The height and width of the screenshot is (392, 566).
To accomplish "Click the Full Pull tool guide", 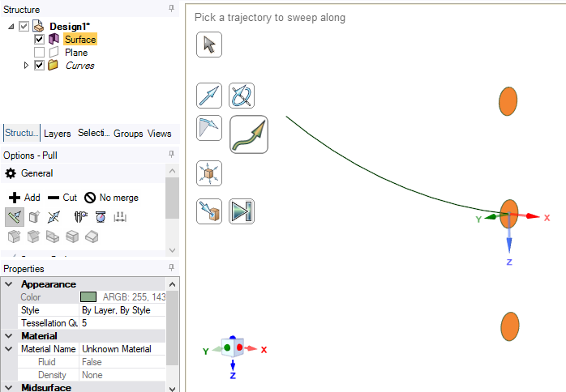I will click(x=242, y=211).
